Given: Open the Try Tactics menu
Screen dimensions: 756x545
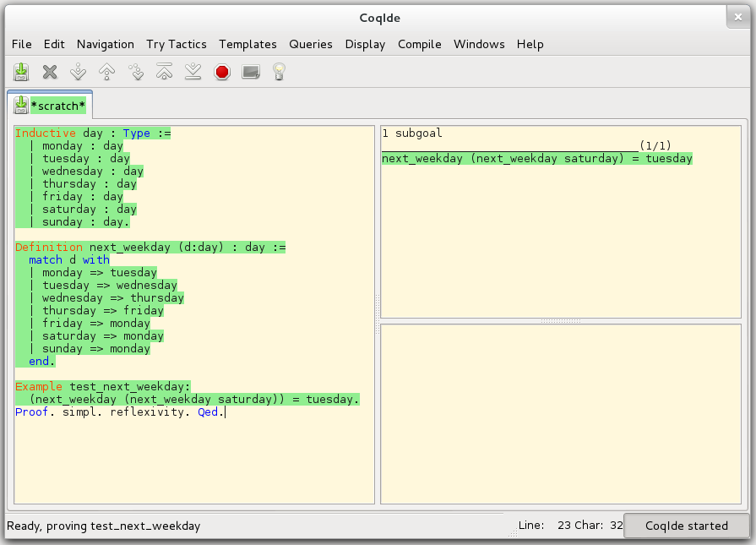Looking at the screenshot, I should coord(177,45).
